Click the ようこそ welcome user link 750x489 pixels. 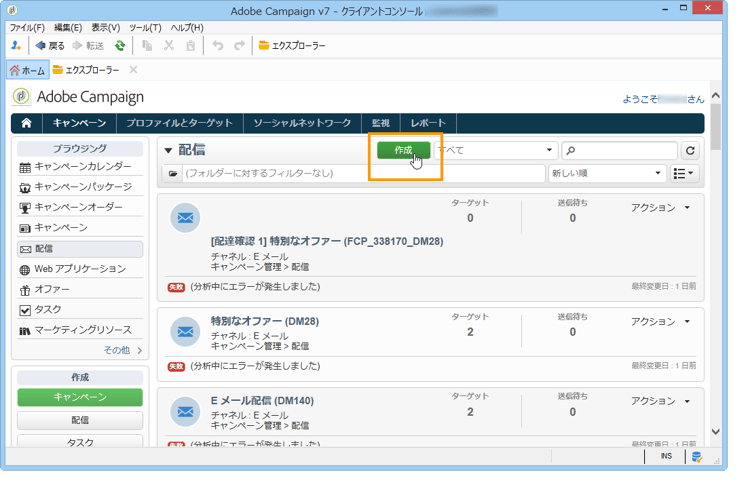coord(663,99)
